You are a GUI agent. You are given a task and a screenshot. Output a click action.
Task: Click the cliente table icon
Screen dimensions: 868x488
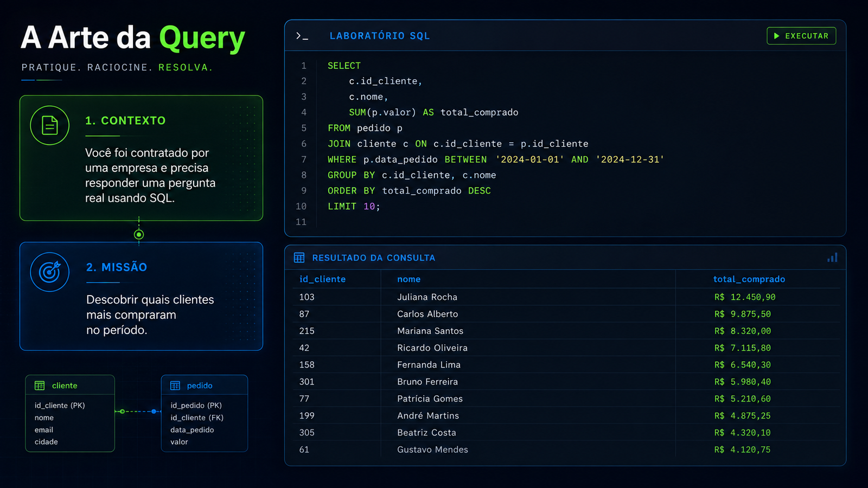click(x=40, y=386)
